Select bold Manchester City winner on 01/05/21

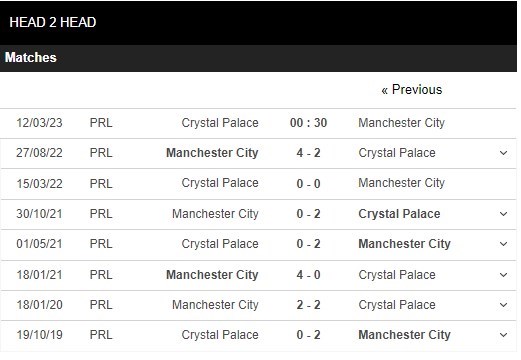[x=404, y=244]
